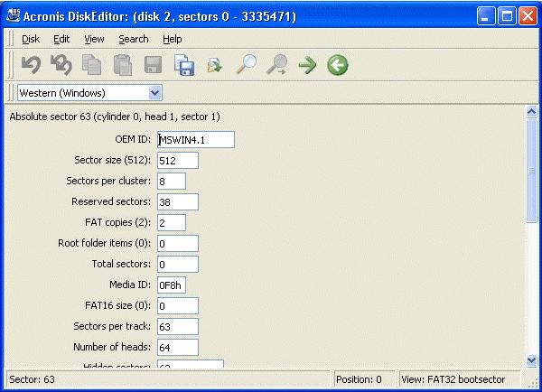
Task: Click the Root folder items (0) field
Action: pyautogui.click(x=178, y=243)
